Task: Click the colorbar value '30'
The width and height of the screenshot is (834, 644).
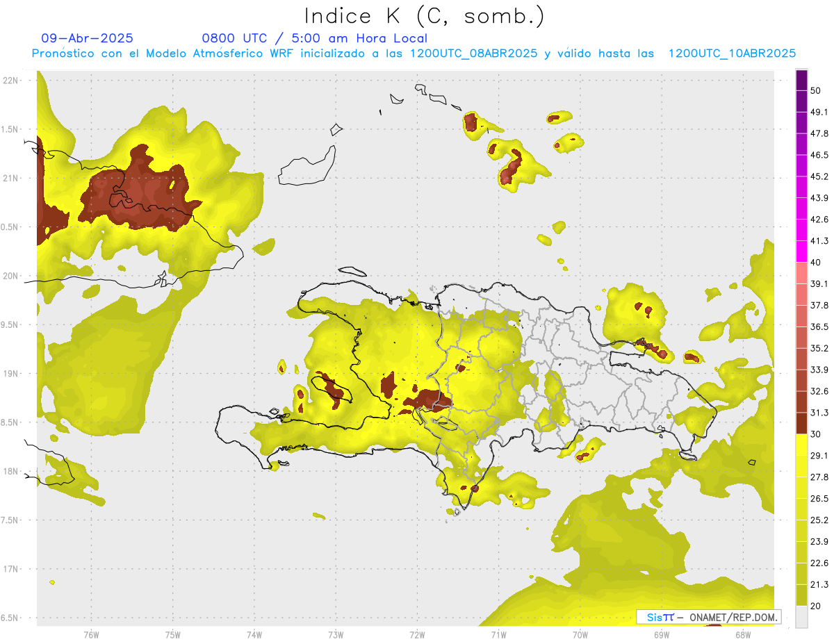Action: coord(815,434)
